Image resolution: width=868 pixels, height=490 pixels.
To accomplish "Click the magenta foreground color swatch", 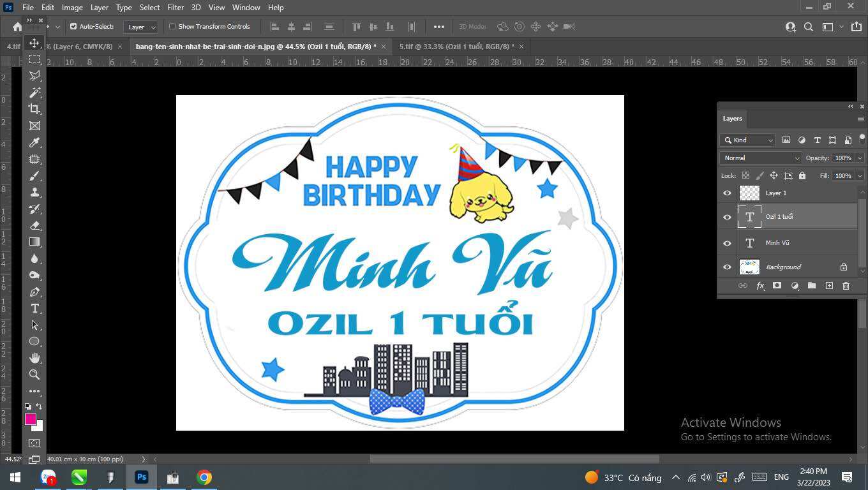I will click(30, 419).
